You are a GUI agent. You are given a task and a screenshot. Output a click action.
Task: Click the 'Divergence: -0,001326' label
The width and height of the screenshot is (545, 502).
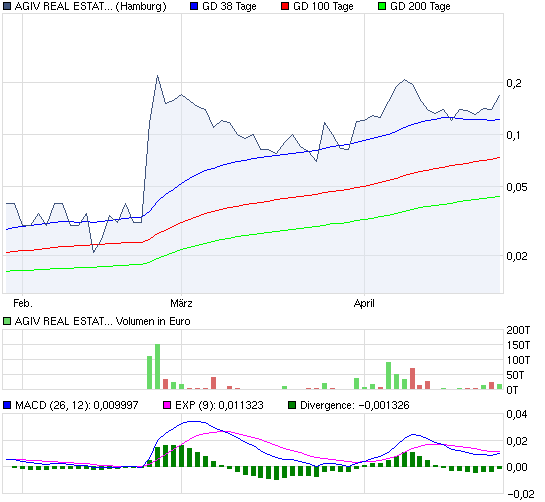(355, 405)
